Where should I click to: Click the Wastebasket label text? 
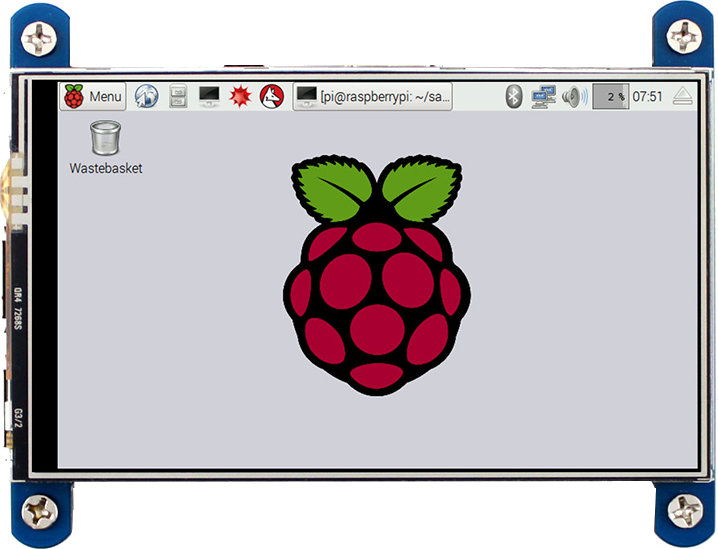(106, 169)
